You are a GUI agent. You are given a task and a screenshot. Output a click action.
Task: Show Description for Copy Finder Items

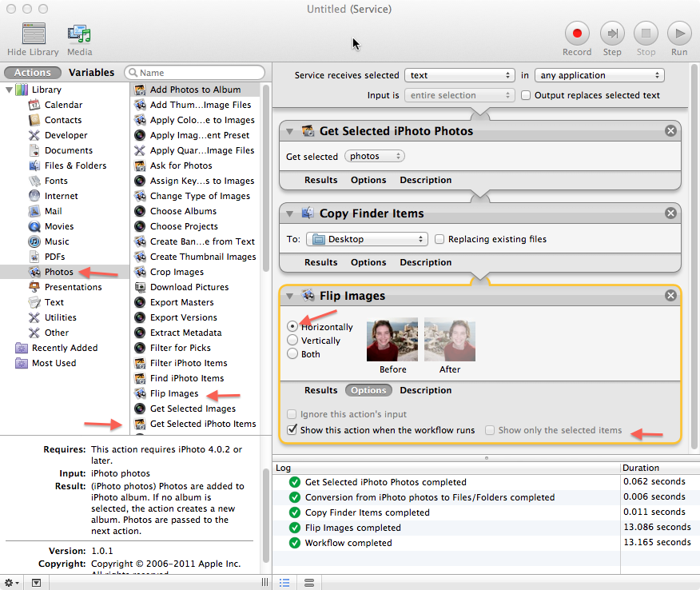tap(425, 262)
